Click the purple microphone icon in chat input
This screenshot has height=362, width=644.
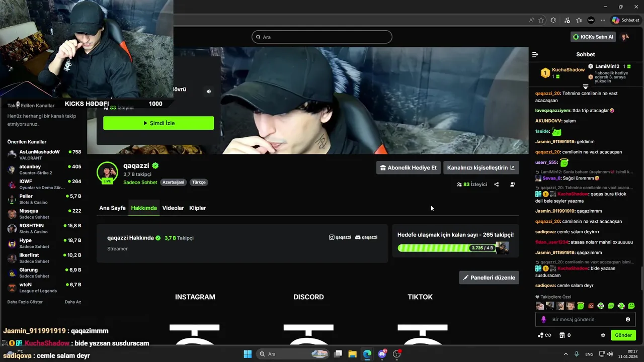[543, 319]
